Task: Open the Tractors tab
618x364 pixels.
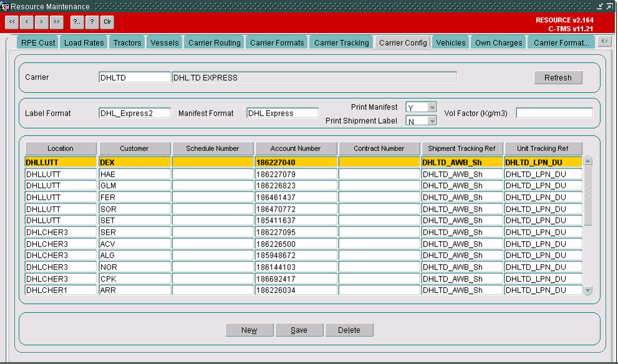Action: (x=127, y=42)
